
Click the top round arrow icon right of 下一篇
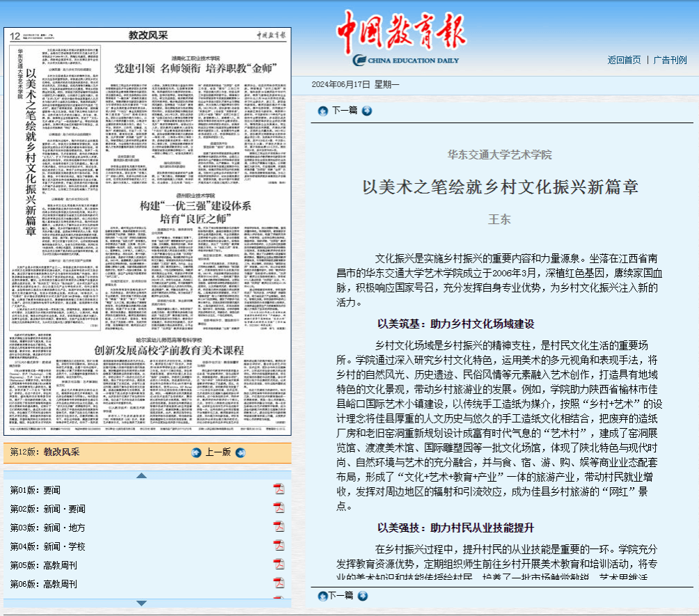(x=367, y=111)
